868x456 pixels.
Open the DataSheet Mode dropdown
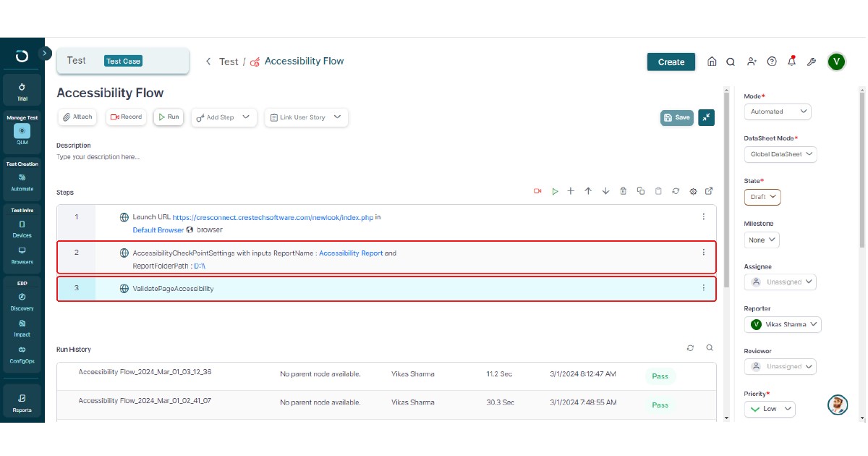click(x=780, y=154)
